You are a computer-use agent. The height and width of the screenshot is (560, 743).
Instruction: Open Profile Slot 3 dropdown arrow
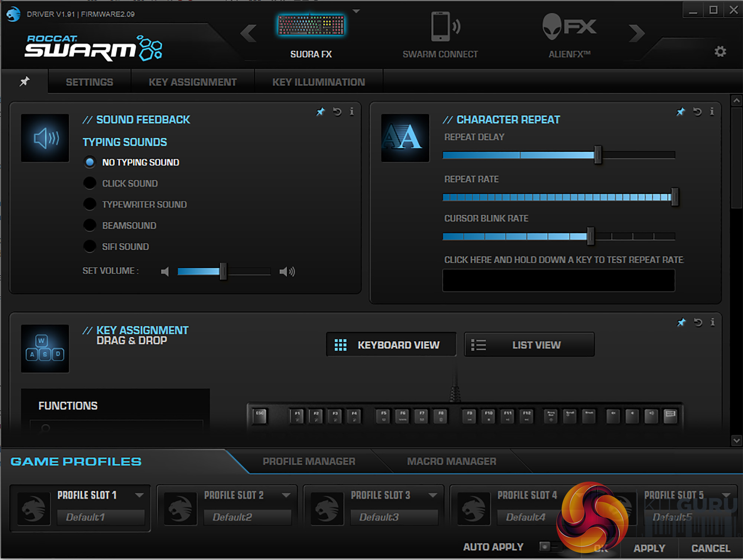(x=433, y=495)
